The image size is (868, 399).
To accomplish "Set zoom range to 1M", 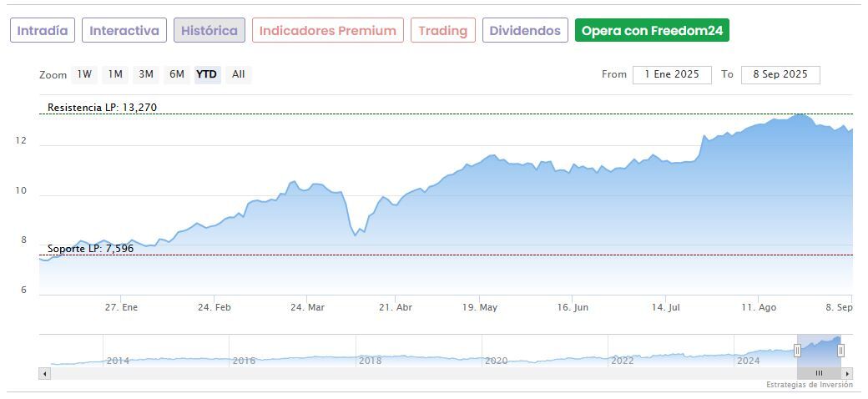I will (115, 74).
